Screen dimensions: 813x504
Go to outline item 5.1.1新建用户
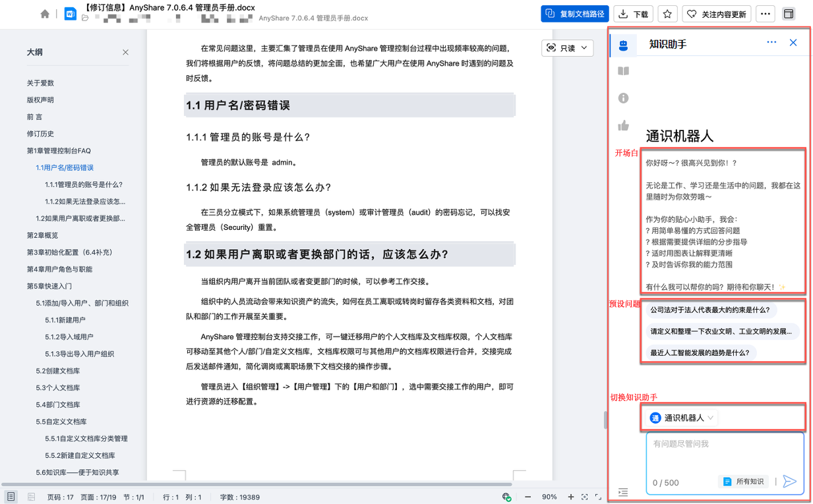click(65, 320)
